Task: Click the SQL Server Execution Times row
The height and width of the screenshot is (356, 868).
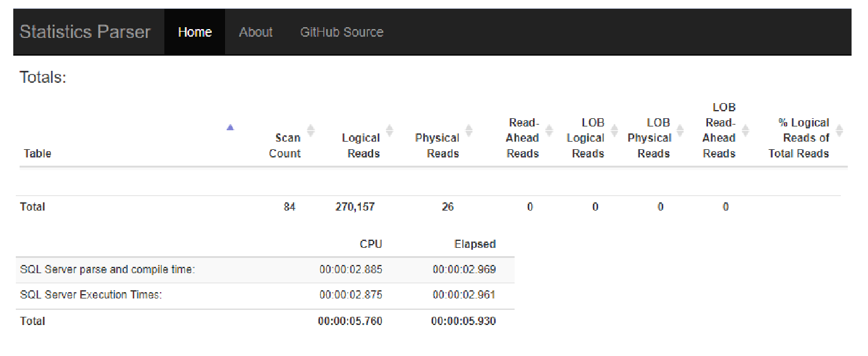Action: (x=91, y=295)
